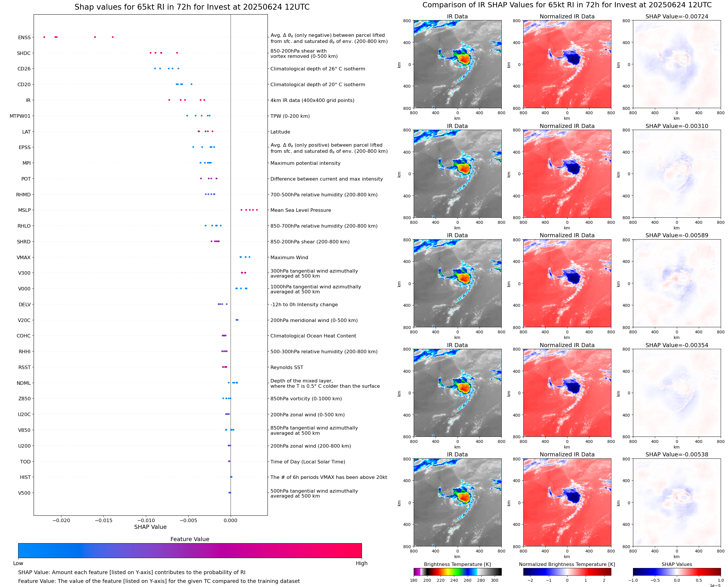The image size is (728, 587).
Task: Click the leftmost ENSS data point
Action: coord(44,37)
